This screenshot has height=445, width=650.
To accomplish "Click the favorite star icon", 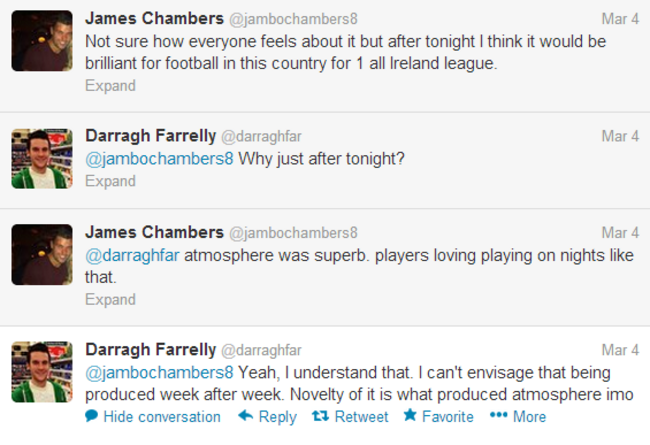I will point(409,417).
